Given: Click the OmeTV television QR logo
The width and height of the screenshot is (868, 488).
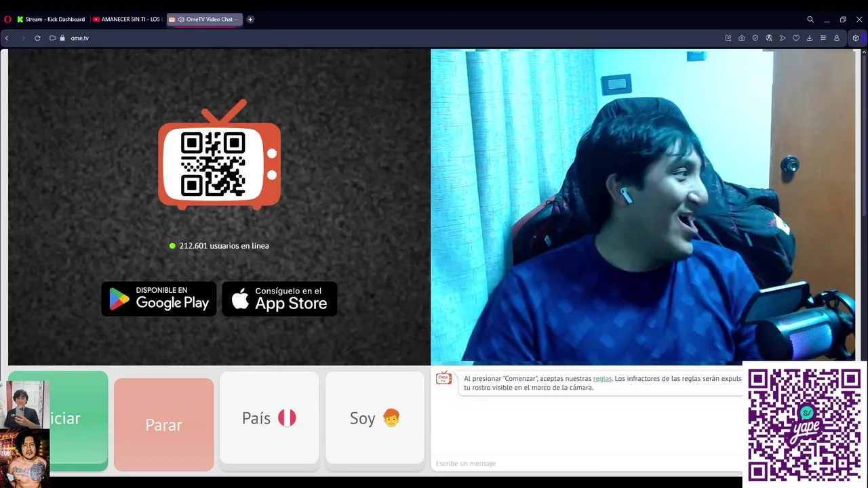Looking at the screenshot, I should coord(219,155).
